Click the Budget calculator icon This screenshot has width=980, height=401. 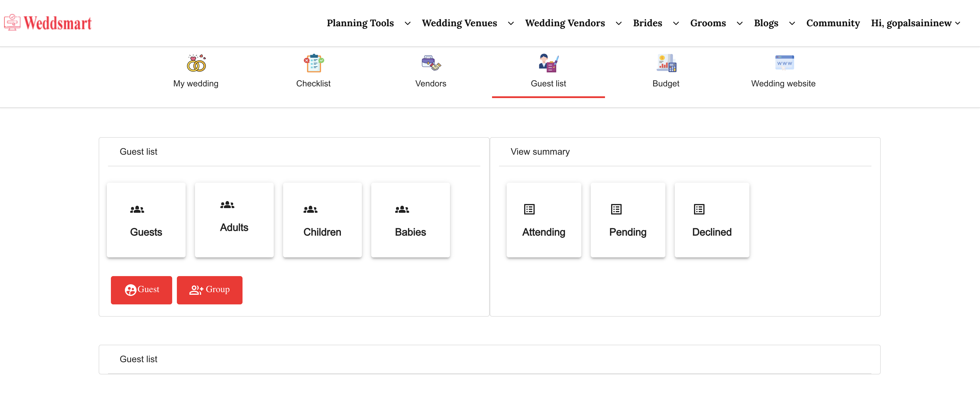666,63
